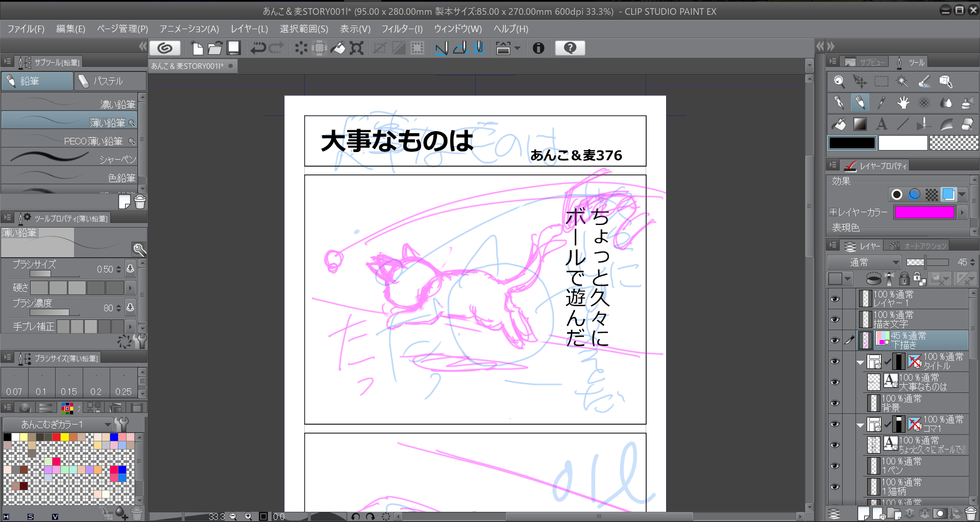The height and width of the screenshot is (522, 980).
Task: Select the rectangular Selection tool
Action: (x=881, y=82)
